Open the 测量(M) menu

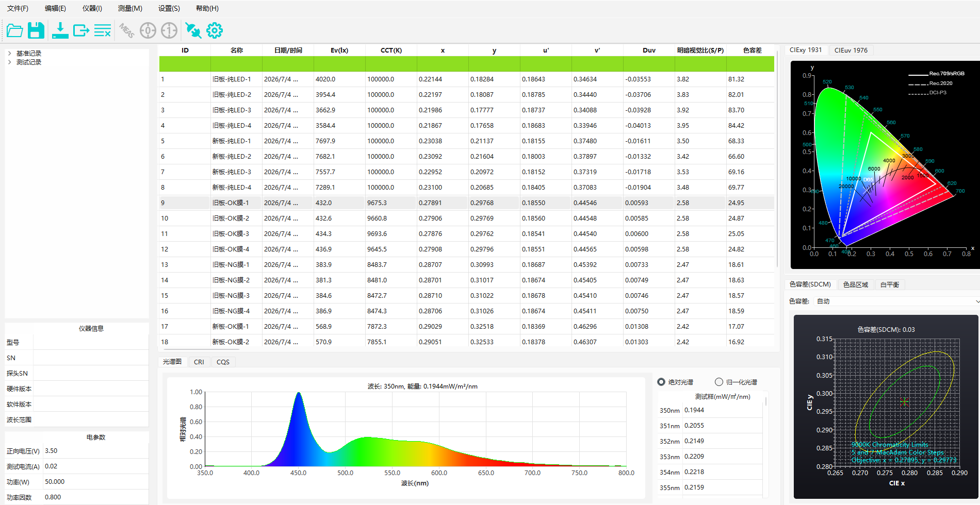tap(130, 8)
